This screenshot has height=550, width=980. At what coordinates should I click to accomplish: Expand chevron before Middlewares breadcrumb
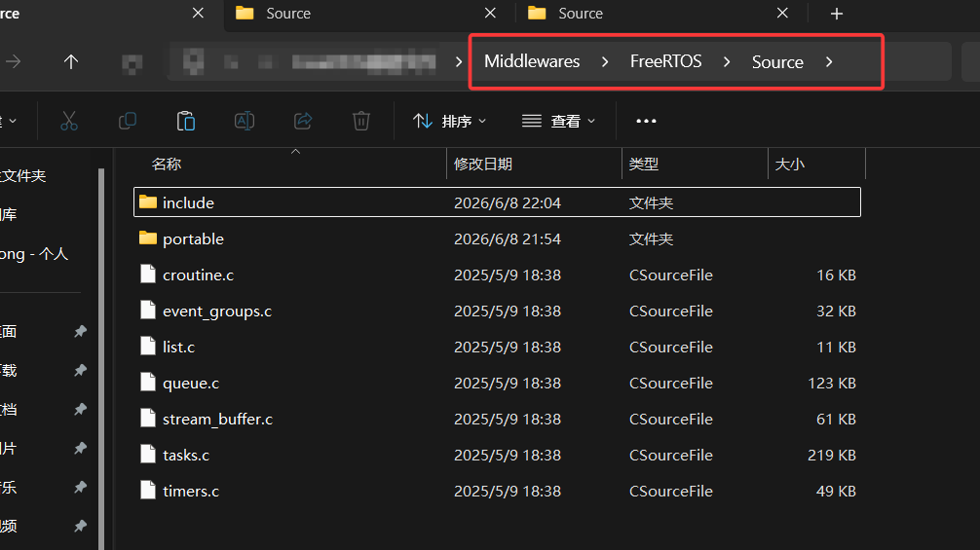pyautogui.click(x=459, y=61)
